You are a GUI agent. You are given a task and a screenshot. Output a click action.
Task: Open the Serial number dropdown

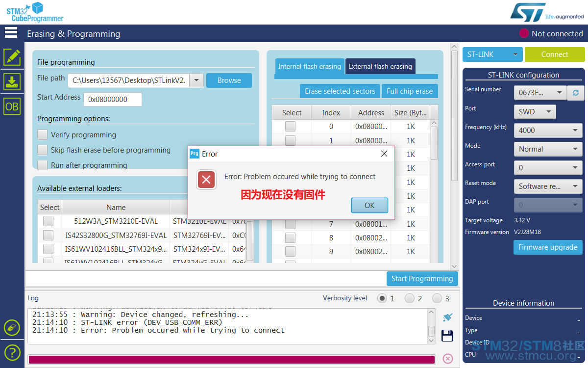click(x=540, y=93)
